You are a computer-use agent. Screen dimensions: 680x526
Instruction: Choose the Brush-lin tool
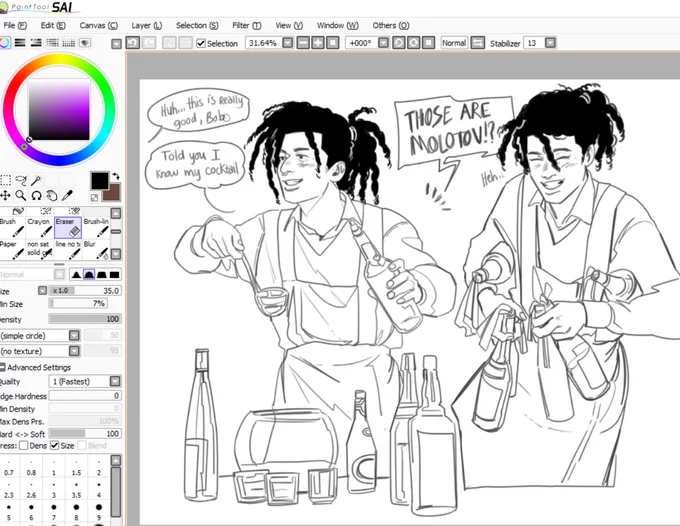(x=96, y=227)
